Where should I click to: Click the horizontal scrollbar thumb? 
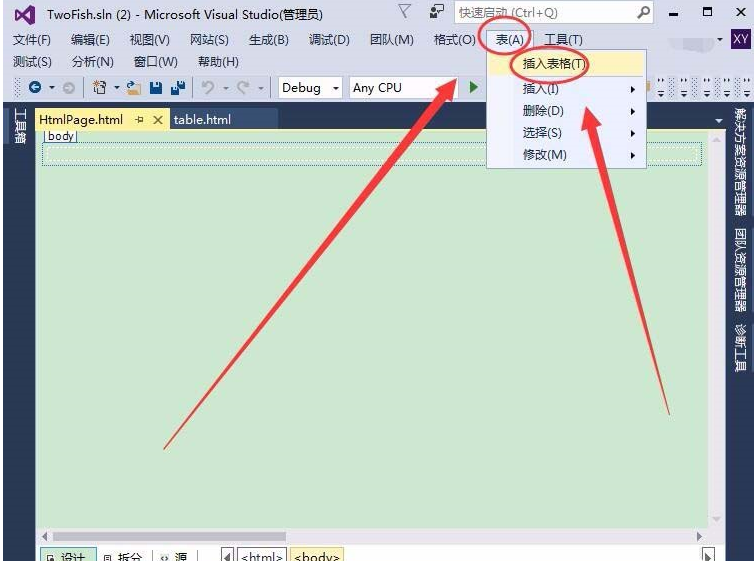(x=169, y=536)
